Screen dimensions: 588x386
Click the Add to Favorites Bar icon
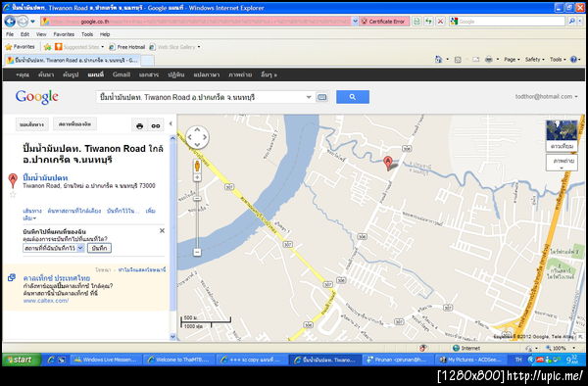coord(48,47)
